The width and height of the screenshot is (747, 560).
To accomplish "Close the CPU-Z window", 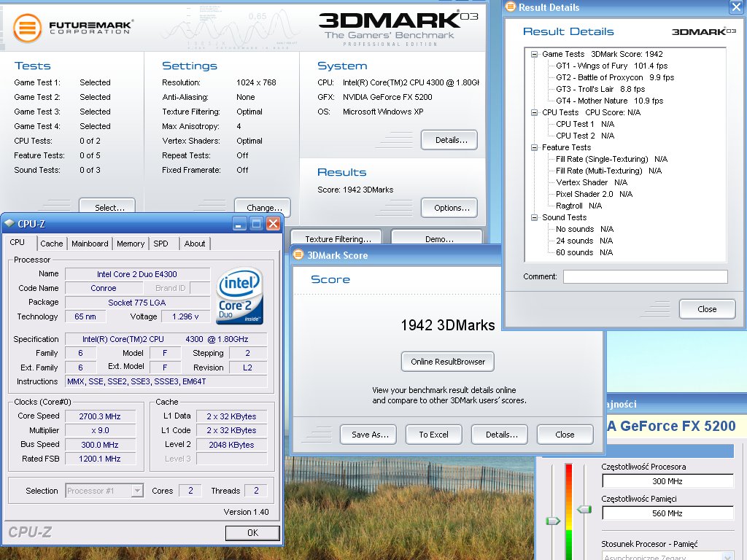I will click(x=273, y=223).
